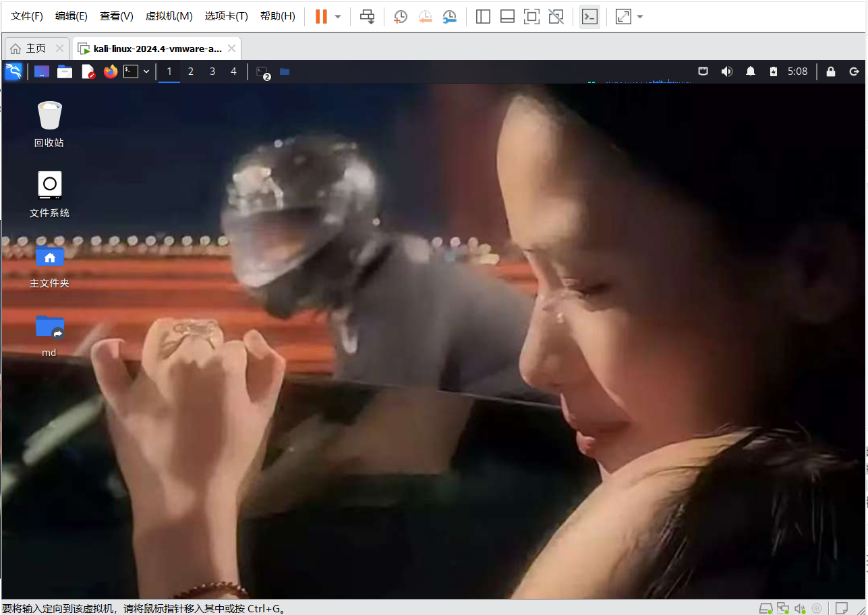Screen dimensions: 868x615
Task: Launch the file manager from Kali panel
Action: click(65, 71)
